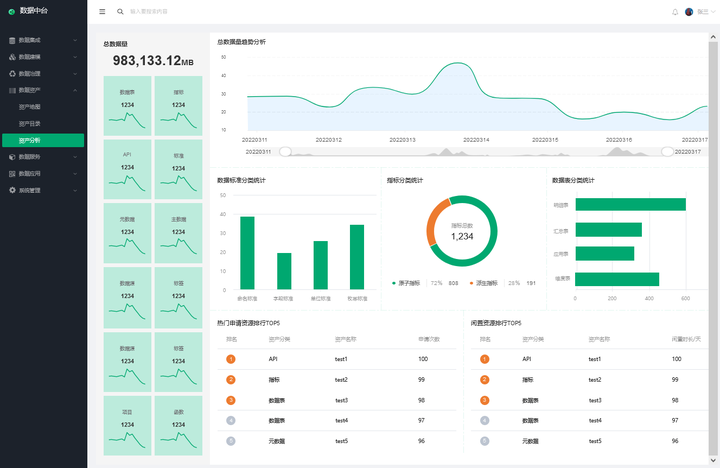Click the tallest first bar in 数据标准分类统计 chart

pyautogui.click(x=247, y=253)
